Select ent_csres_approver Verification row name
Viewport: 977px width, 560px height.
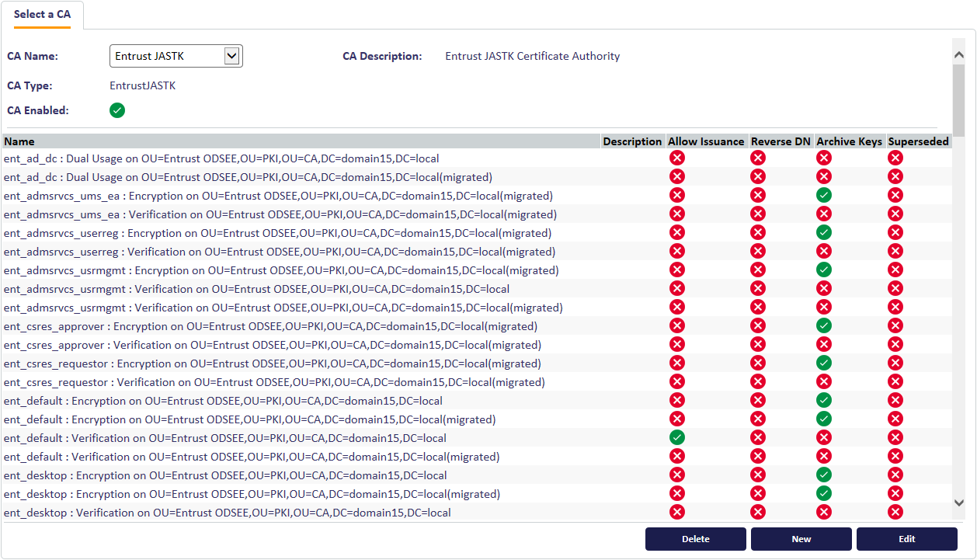pos(273,345)
